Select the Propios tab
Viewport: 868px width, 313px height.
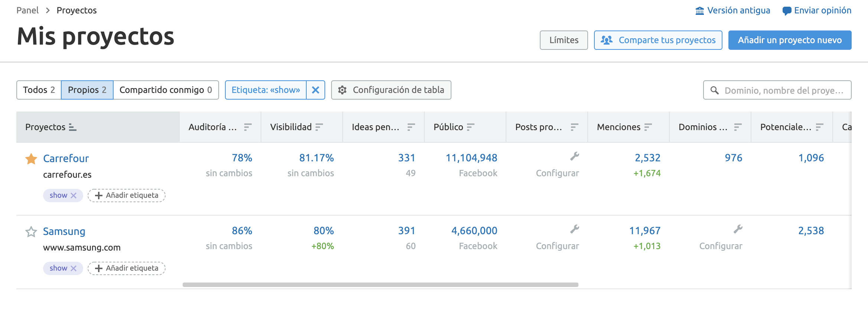pos(87,90)
